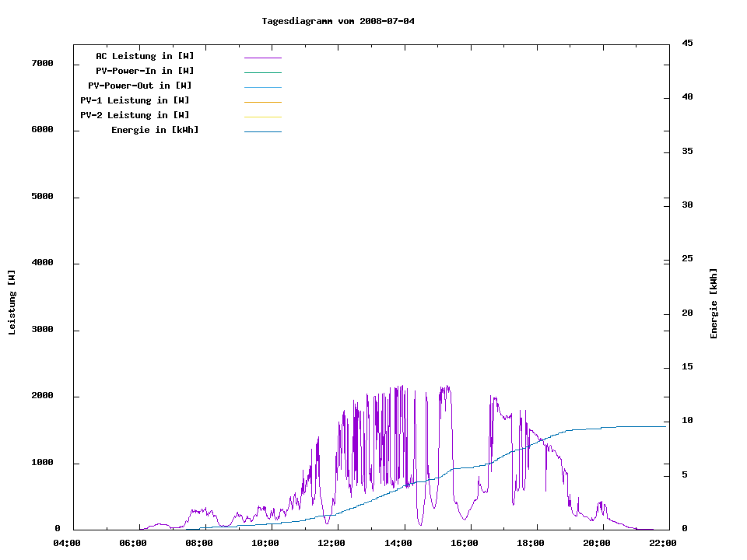Click the yellow line sample for PV-2 Leistung
The image size is (747, 560).
tap(262, 117)
